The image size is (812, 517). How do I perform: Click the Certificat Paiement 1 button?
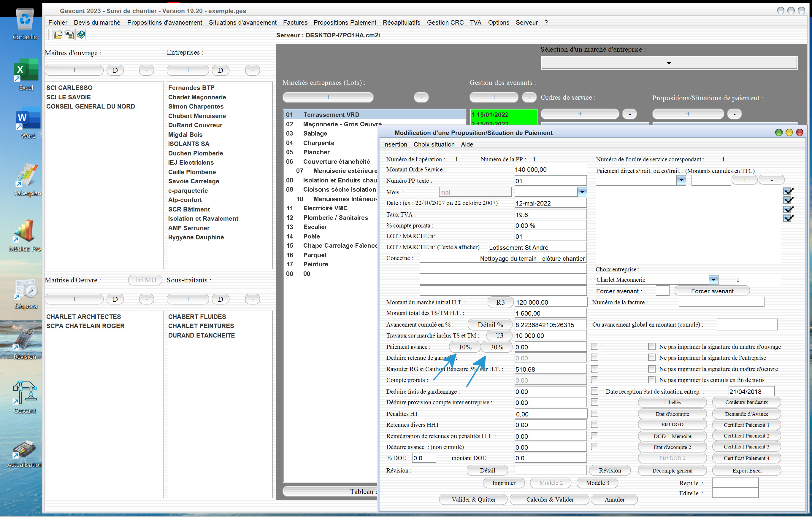click(x=746, y=425)
